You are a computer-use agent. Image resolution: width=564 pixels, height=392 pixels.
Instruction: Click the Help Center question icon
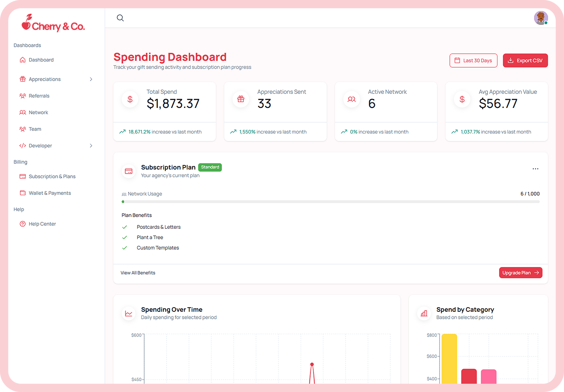tap(23, 224)
